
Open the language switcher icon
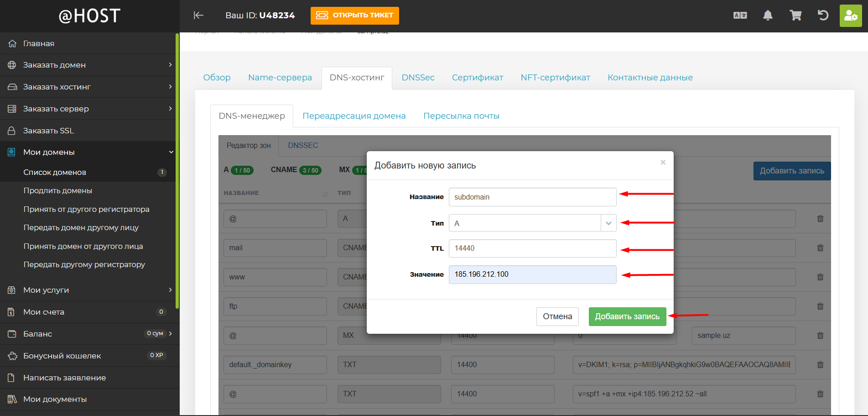coord(740,16)
